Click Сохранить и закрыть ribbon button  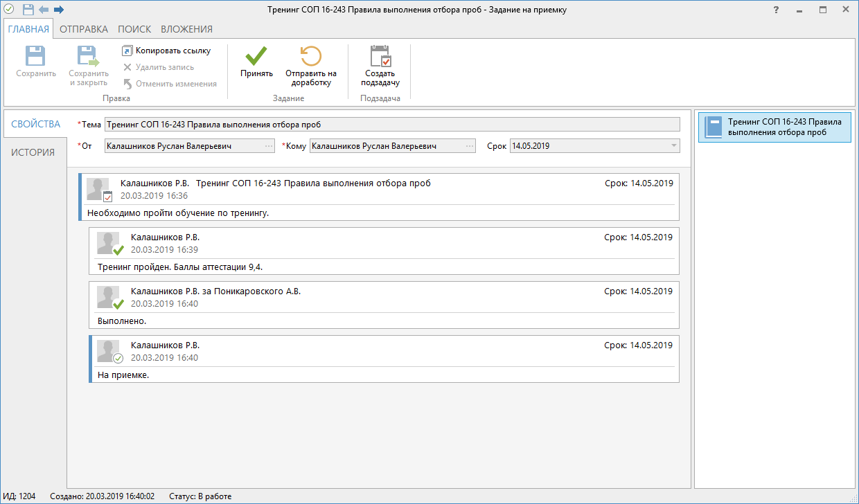tap(89, 66)
